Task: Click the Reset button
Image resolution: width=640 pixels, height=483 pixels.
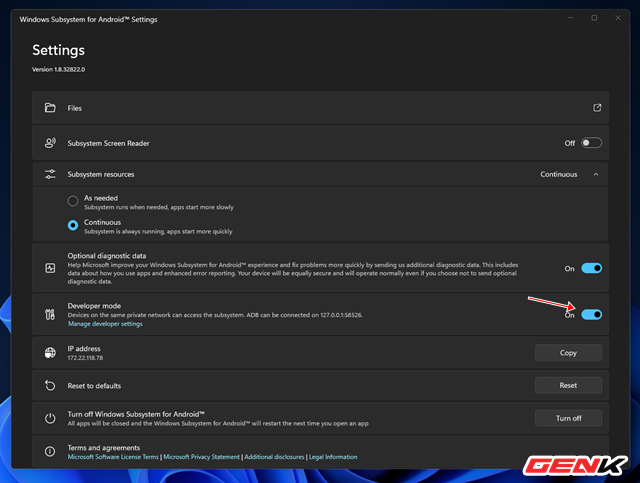Action: (568, 385)
